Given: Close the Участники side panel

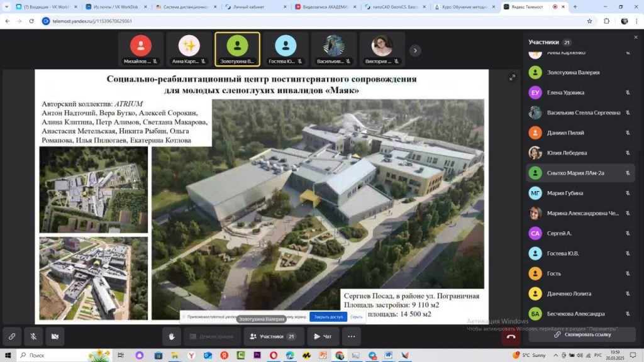Looking at the screenshot, I should click(x=635, y=37).
